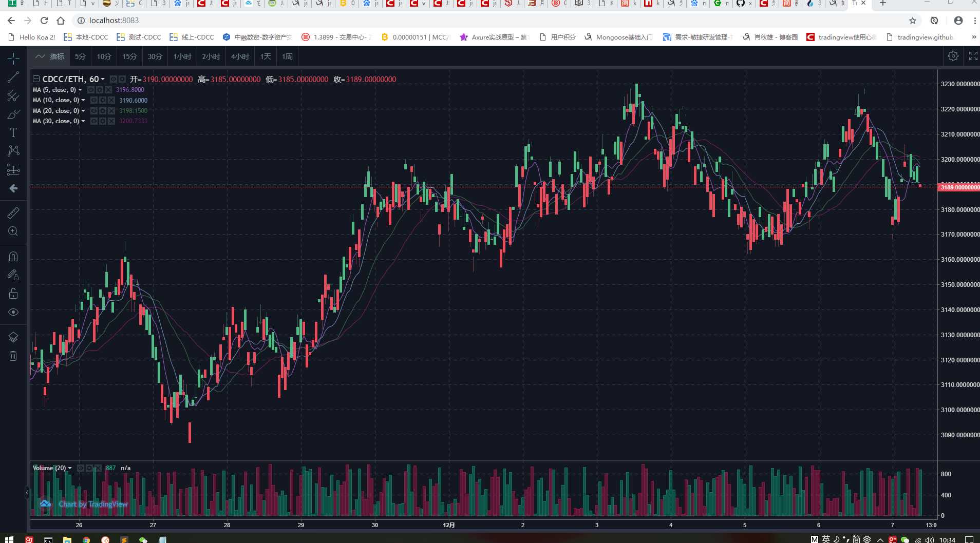Expand Volume (20) indicator dropdown

[70, 468]
